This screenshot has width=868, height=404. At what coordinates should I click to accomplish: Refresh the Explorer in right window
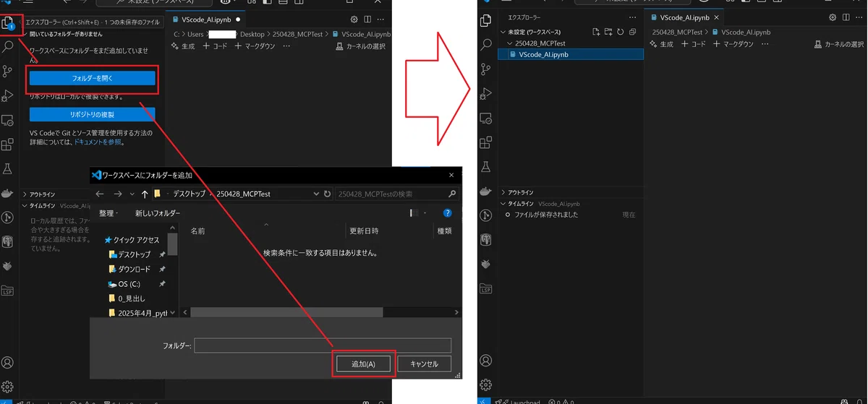621,32
